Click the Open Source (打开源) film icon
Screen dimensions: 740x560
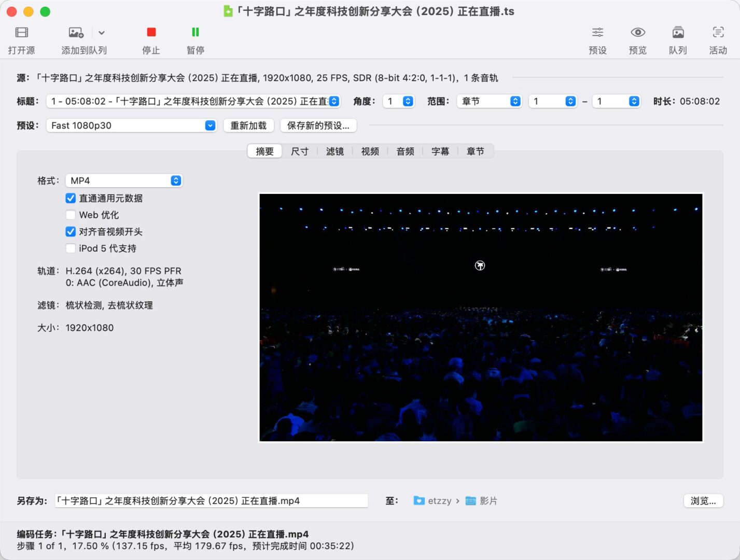[21, 32]
